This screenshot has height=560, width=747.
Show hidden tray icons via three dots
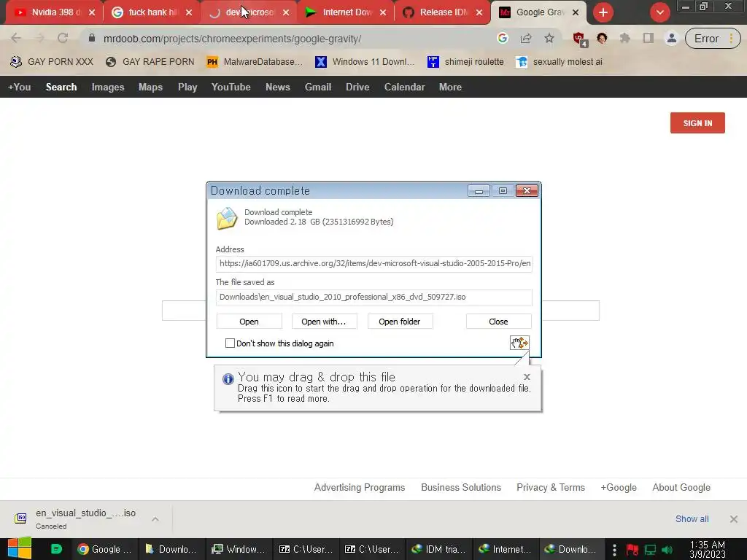pos(614,550)
